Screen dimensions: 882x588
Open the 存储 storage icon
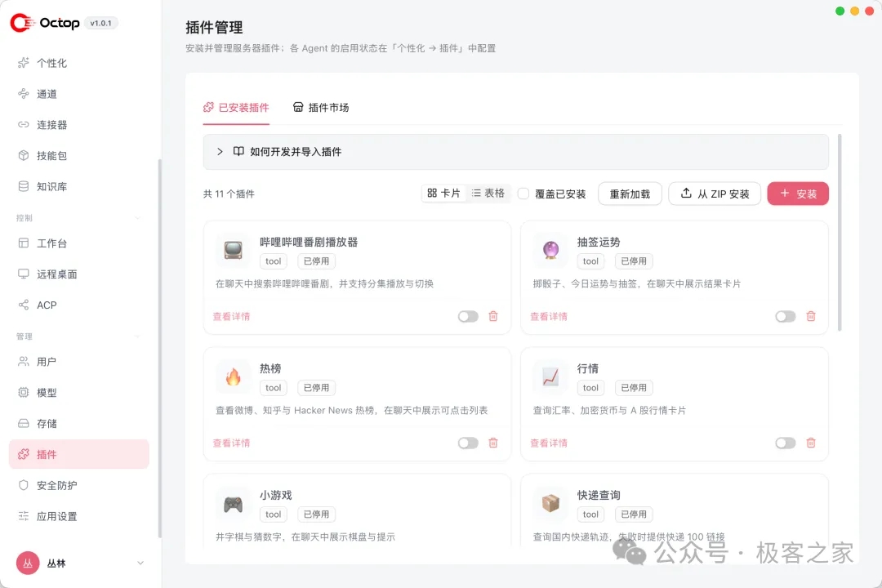pos(23,423)
